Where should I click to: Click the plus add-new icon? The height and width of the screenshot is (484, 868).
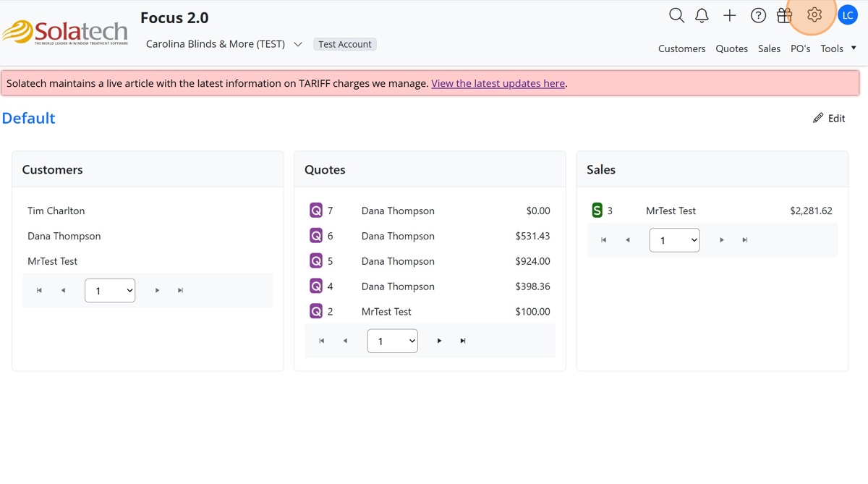coord(729,15)
